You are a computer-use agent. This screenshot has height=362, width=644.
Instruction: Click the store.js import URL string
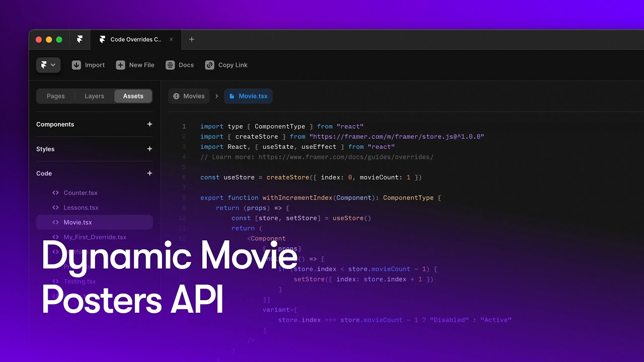click(x=397, y=137)
